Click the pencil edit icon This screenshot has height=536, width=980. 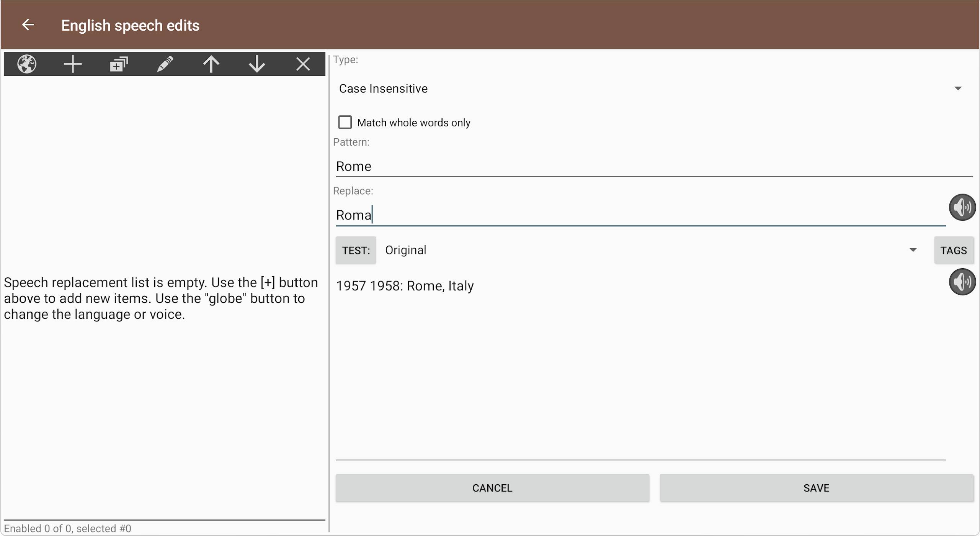165,64
